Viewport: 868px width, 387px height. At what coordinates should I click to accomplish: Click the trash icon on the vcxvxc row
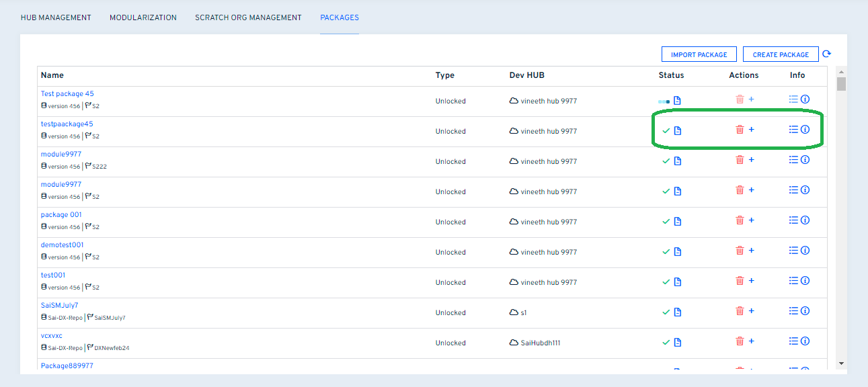[740, 341]
